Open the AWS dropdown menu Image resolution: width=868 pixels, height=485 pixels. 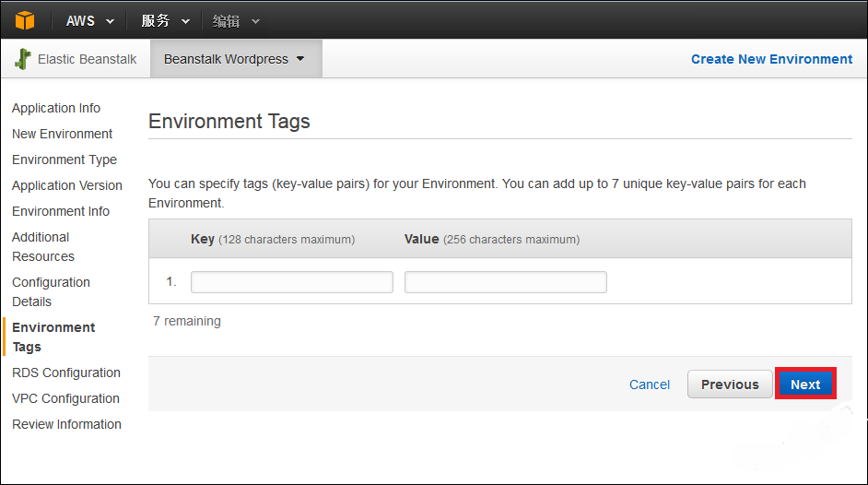coord(90,21)
